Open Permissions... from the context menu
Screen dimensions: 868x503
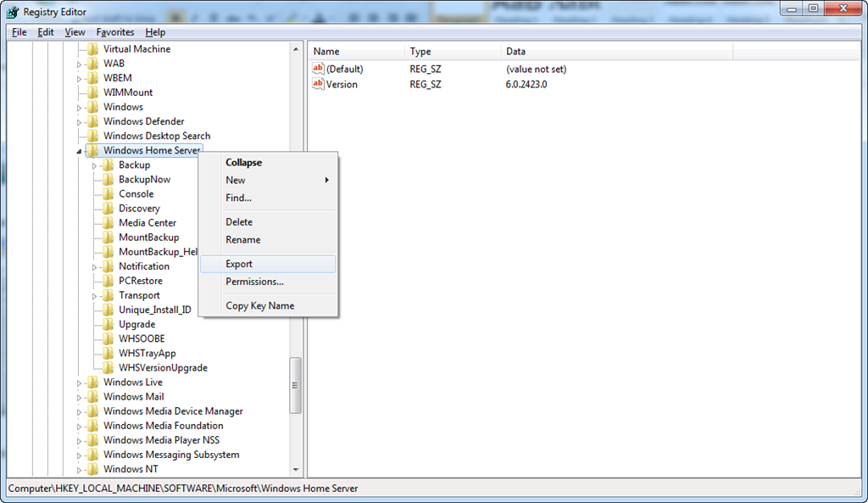pos(268,282)
